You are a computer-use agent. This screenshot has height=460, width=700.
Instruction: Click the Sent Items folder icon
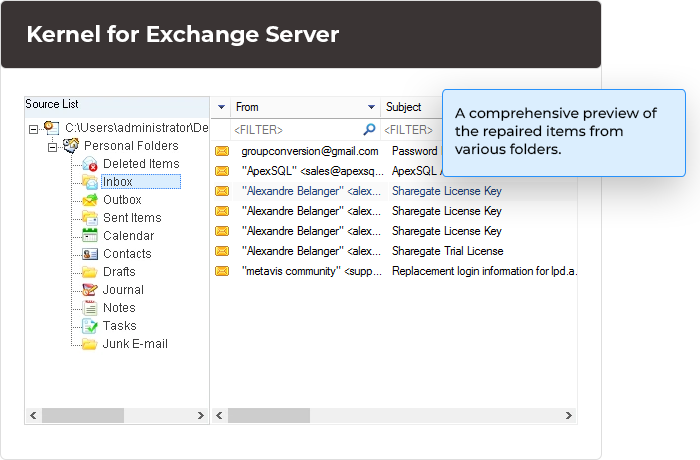(x=90, y=217)
